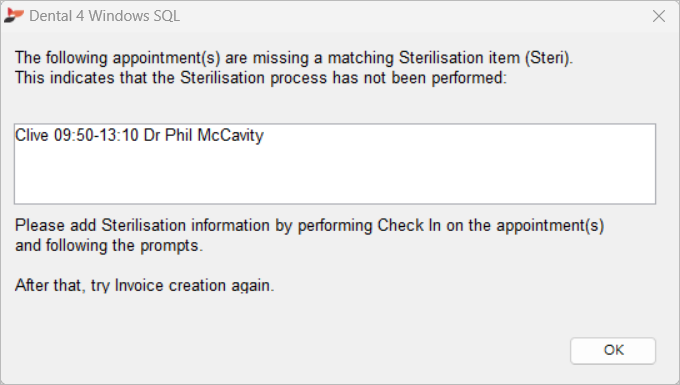Click the blank dialog area left of OK

(x=286, y=350)
